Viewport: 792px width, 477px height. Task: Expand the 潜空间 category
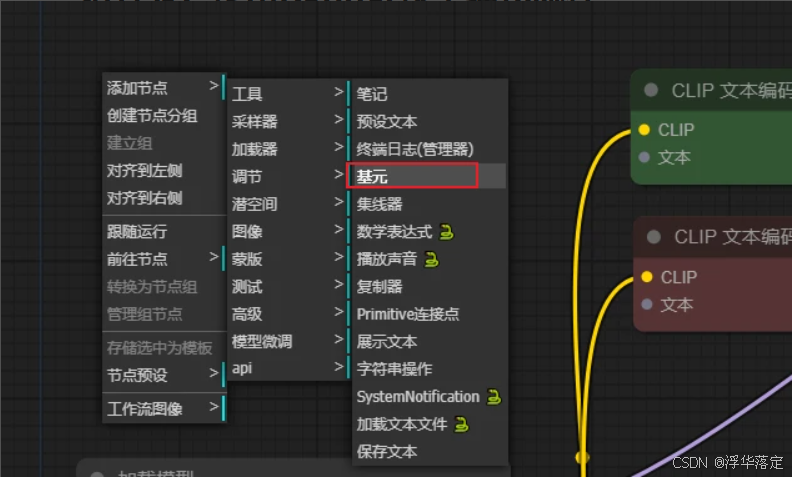point(288,204)
